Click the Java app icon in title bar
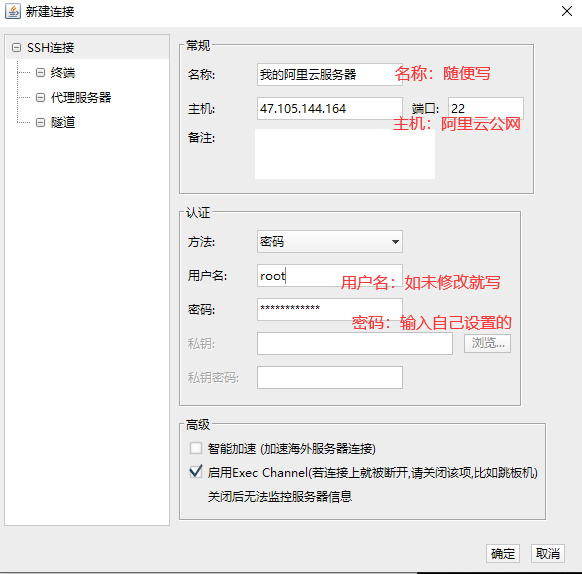Viewport: 582px width, 574px height. coord(13,12)
